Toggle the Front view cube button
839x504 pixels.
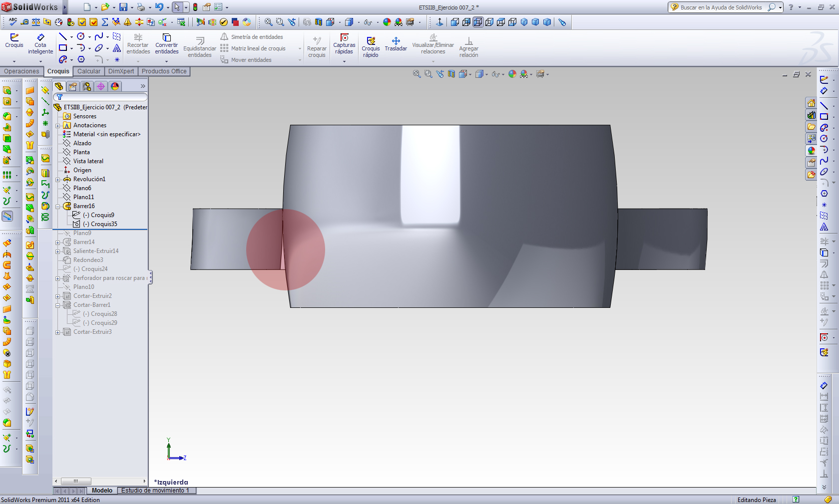(x=455, y=22)
